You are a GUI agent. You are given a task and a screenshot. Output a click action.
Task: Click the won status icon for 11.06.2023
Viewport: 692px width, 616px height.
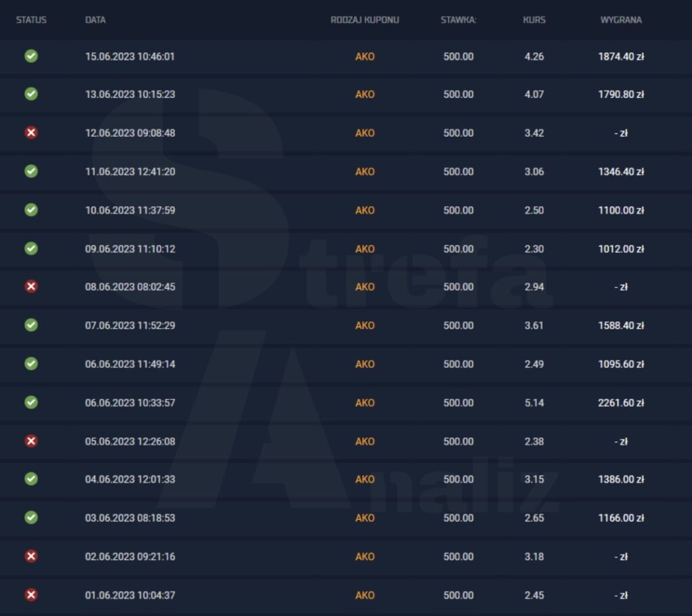tap(31, 171)
